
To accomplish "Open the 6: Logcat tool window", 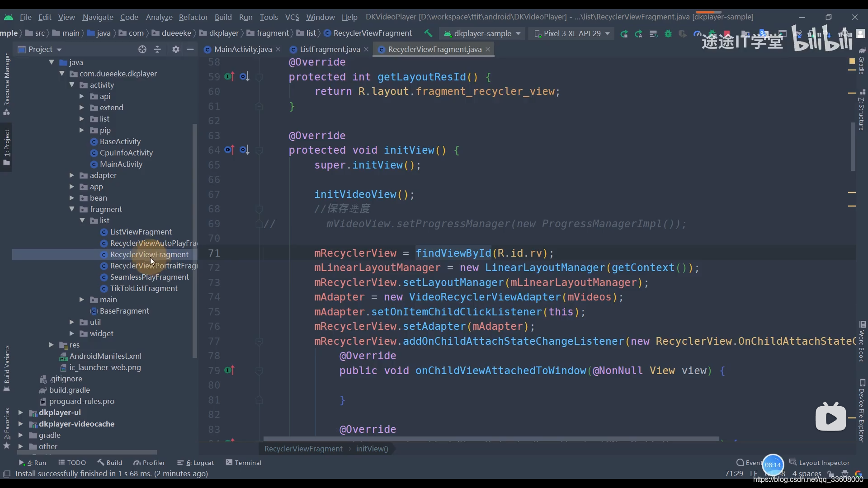I will [x=196, y=463].
